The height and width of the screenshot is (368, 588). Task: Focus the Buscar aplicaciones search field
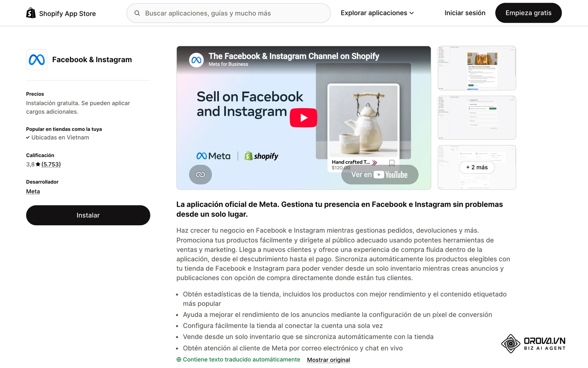[229, 13]
